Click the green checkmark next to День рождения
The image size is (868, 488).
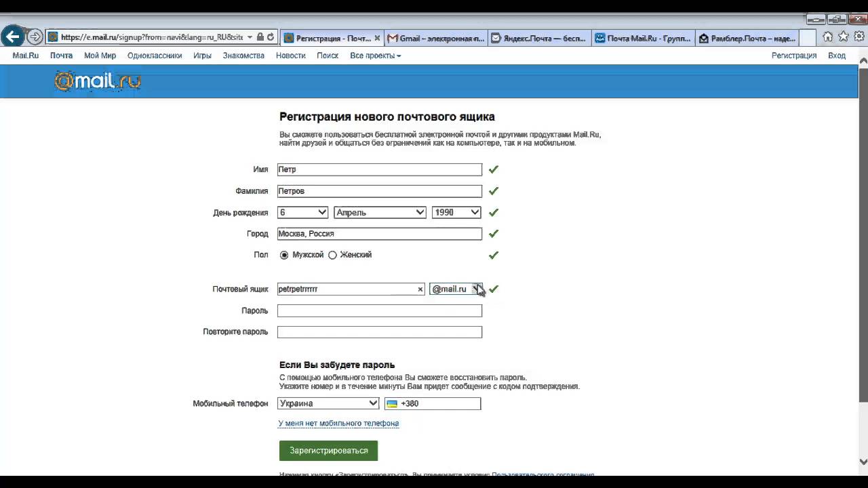[494, 212]
